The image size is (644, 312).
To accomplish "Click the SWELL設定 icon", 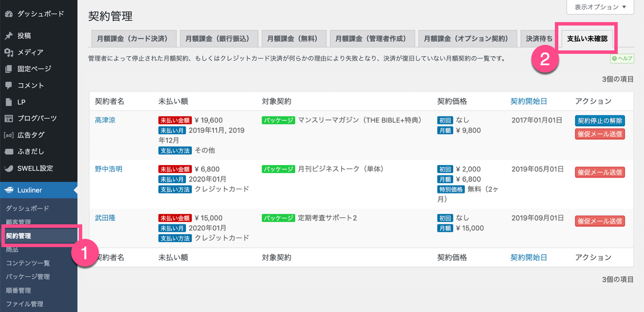I will tap(9, 168).
